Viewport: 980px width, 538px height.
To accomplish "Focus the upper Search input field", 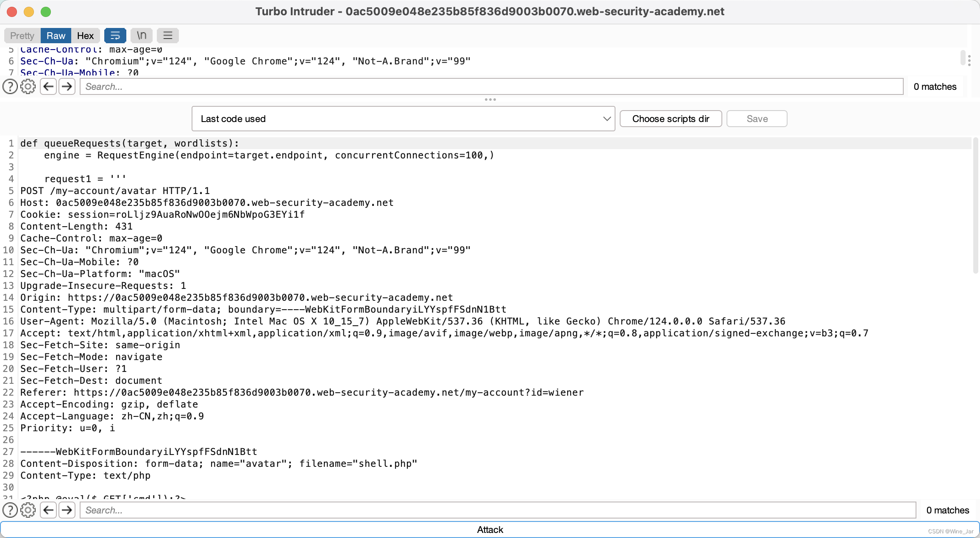I will pos(492,86).
